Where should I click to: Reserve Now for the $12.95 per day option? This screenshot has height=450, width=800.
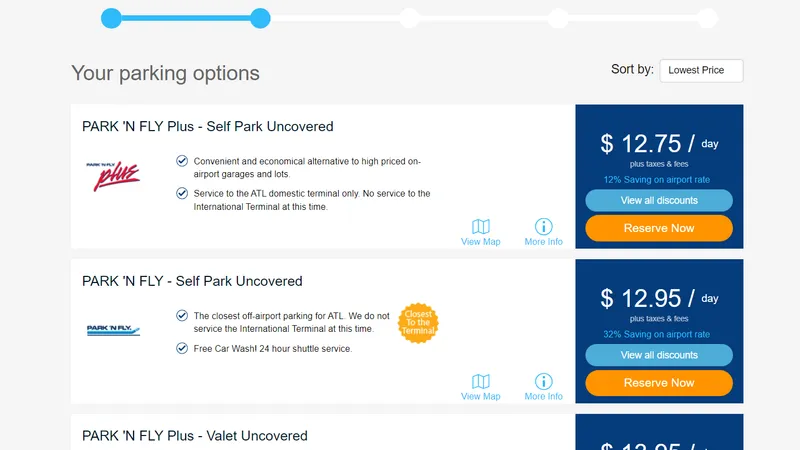coord(659,383)
